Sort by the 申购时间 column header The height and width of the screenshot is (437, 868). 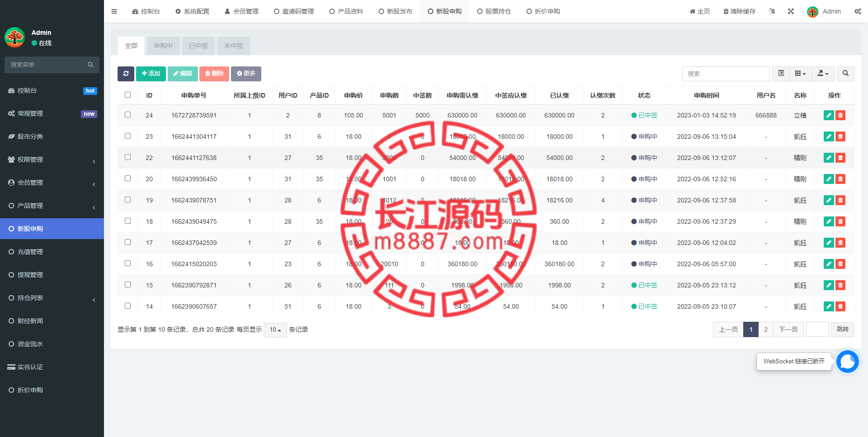[707, 95]
